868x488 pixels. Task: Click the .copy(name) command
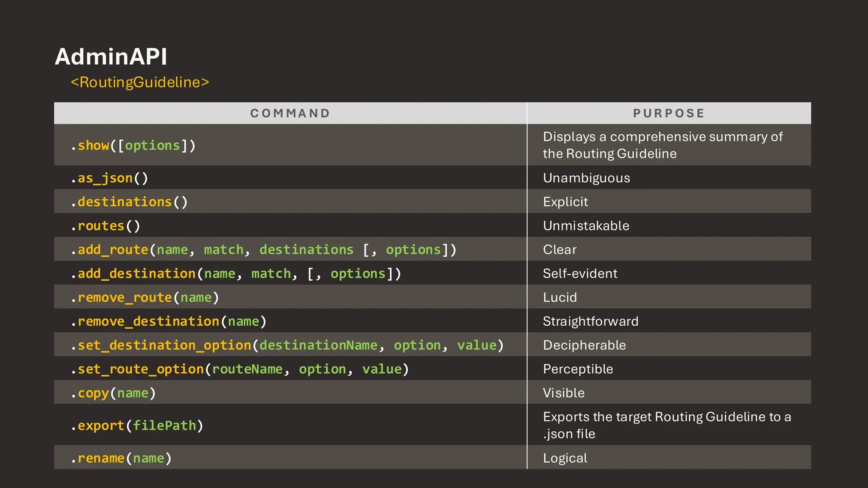[x=113, y=393]
